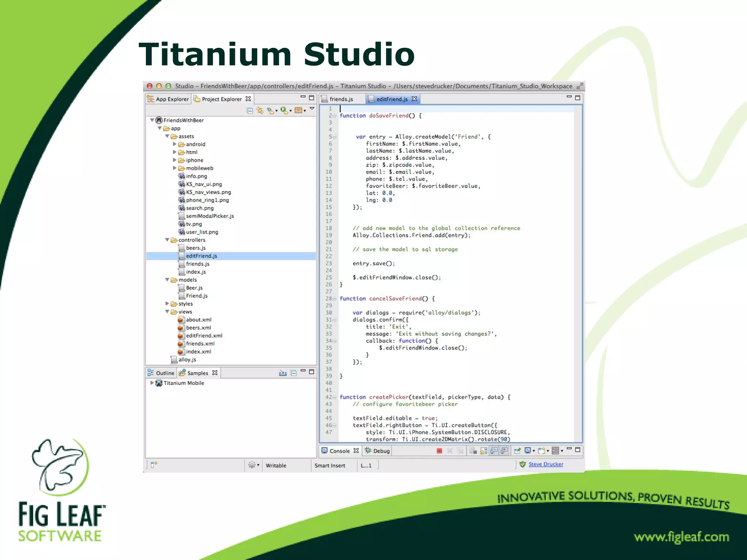The height and width of the screenshot is (560, 747).
Task: Click the debug bug-folder icon
Action: (x=270, y=110)
